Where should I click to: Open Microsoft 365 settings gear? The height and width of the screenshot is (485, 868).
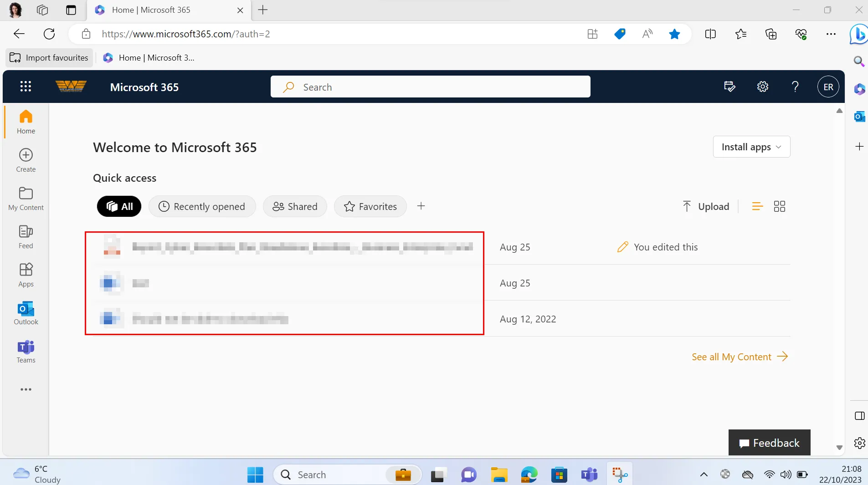coord(763,87)
